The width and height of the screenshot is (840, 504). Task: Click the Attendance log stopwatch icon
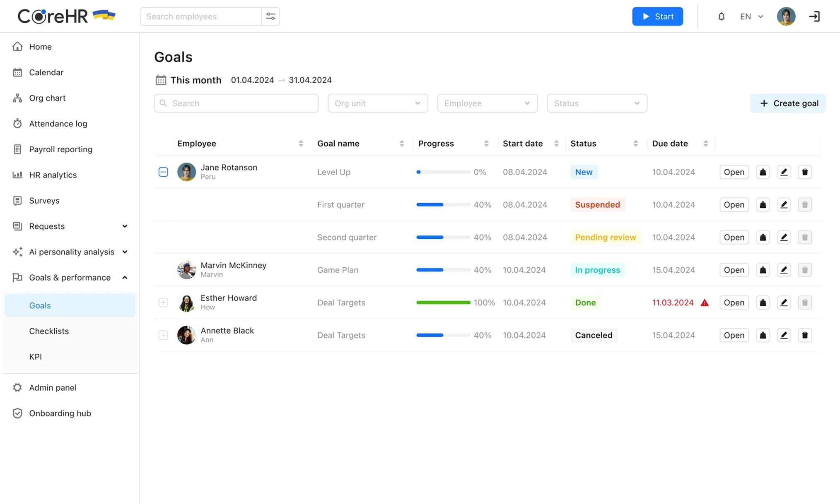[17, 123]
